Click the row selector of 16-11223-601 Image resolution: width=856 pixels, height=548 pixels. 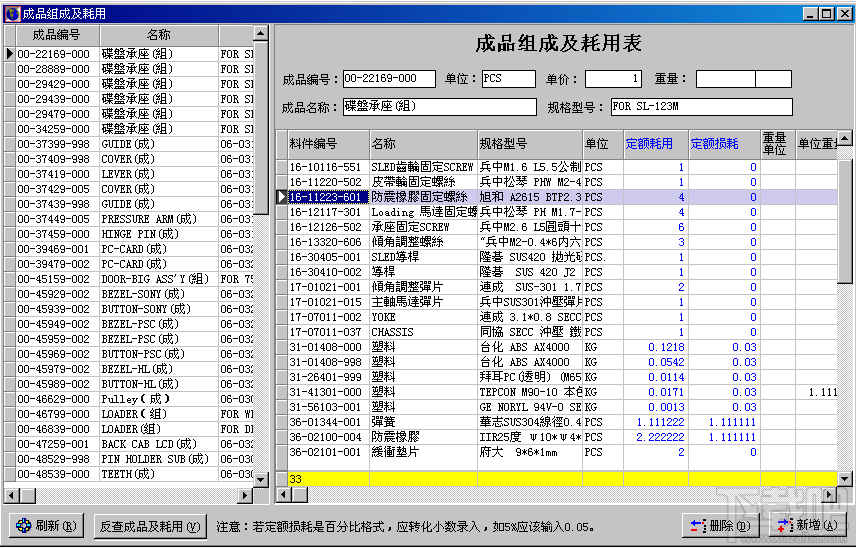coord(282,197)
